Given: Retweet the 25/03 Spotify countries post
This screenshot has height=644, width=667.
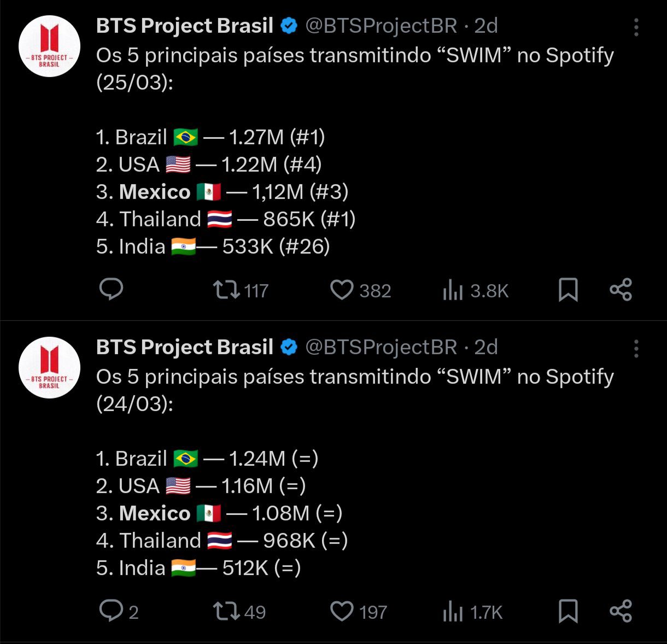Looking at the screenshot, I should 226,290.
